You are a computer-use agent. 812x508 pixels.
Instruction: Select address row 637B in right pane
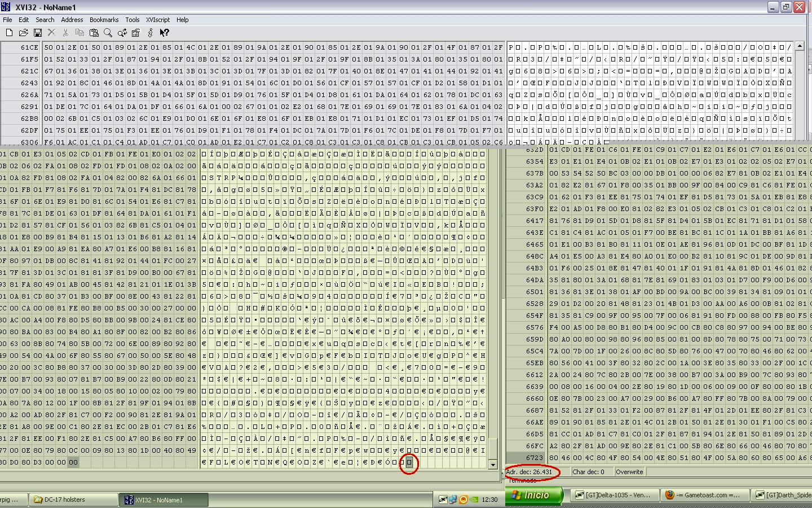tap(527, 173)
